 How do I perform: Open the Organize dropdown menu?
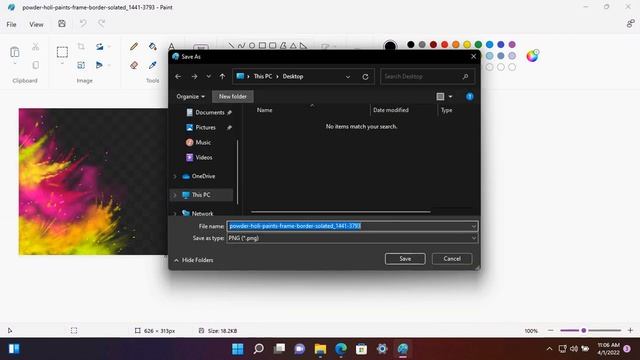(x=191, y=96)
